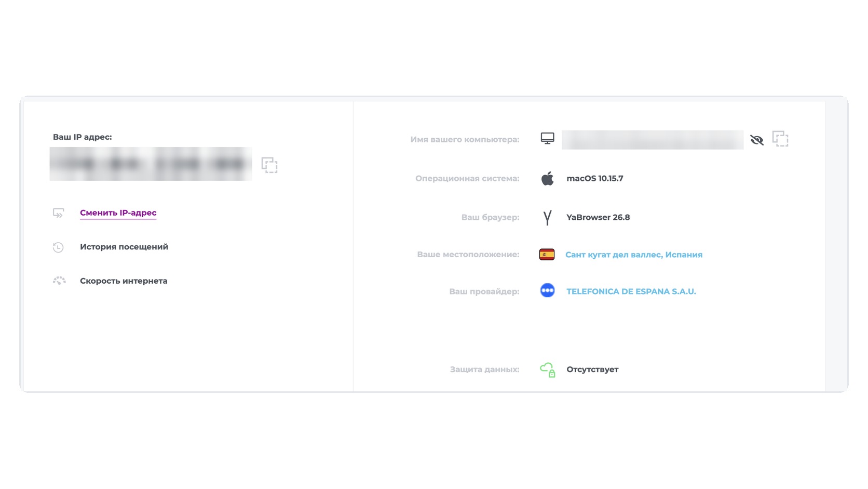
Task: Click the YaBrowser 26.8 text
Action: (x=598, y=217)
